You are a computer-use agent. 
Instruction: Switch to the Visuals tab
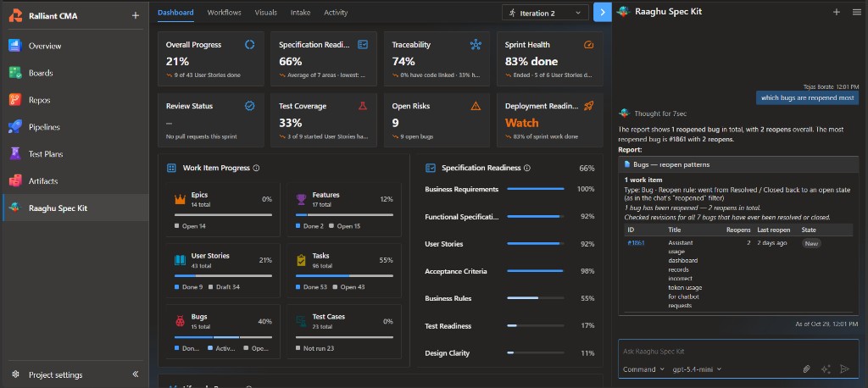265,12
